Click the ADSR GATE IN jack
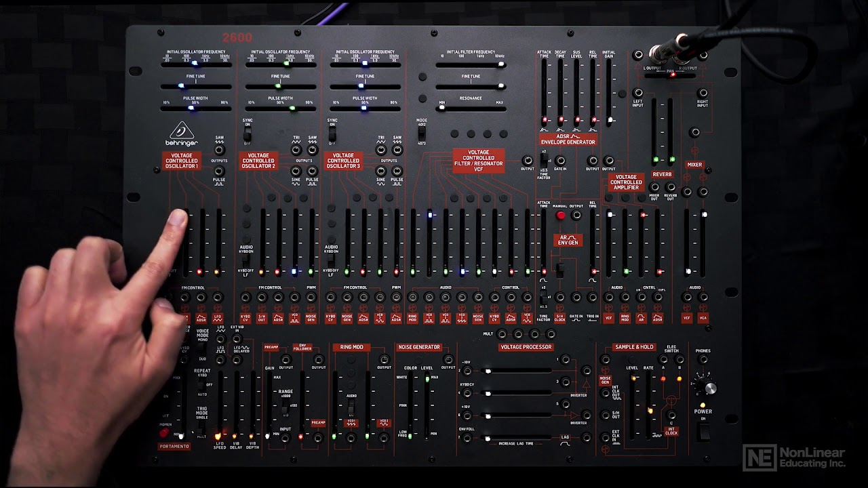Viewport: 868px width, 488px height. tap(560, 161)
